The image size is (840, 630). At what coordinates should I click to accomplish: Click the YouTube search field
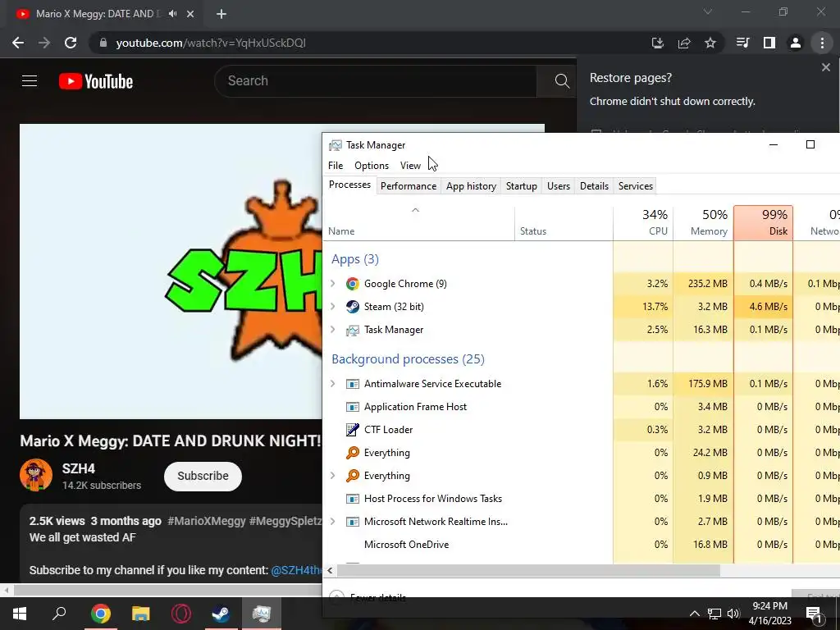click(375, 81)
